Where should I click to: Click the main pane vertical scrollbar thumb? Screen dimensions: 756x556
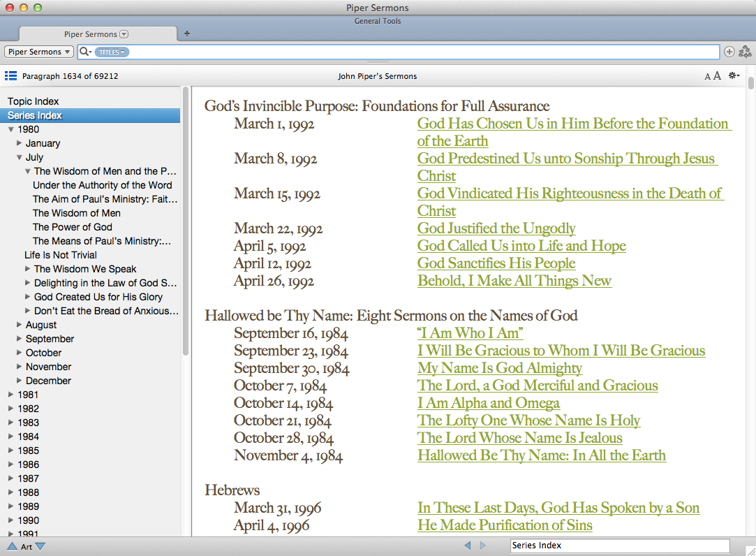[x=750, y=82]
